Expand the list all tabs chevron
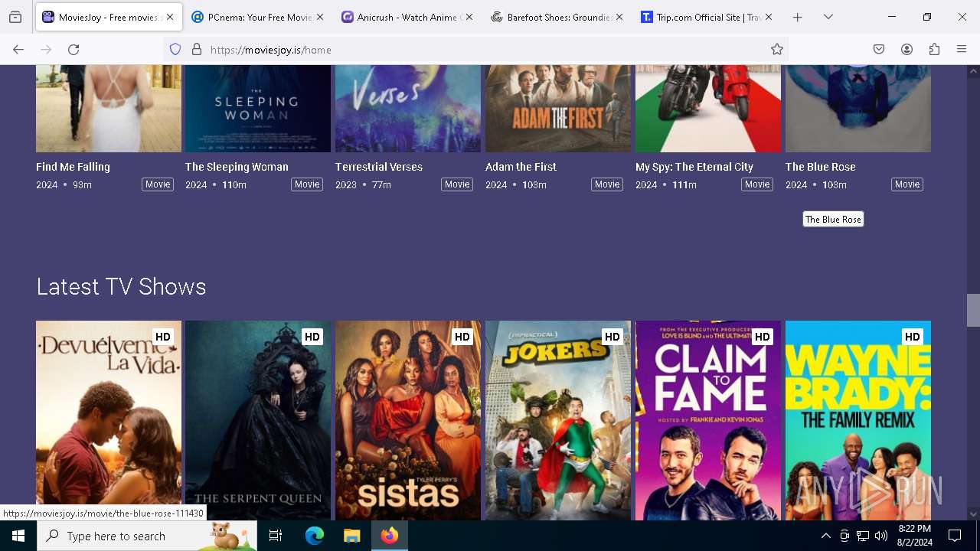The width and height of the screenshot is (980, 551). (x=828, y=17)
